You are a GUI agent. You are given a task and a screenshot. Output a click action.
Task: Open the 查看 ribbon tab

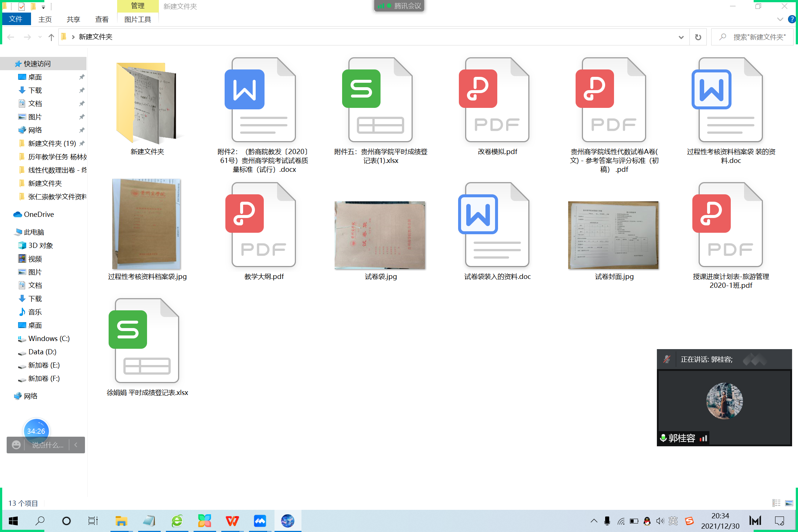click(102, 19)
